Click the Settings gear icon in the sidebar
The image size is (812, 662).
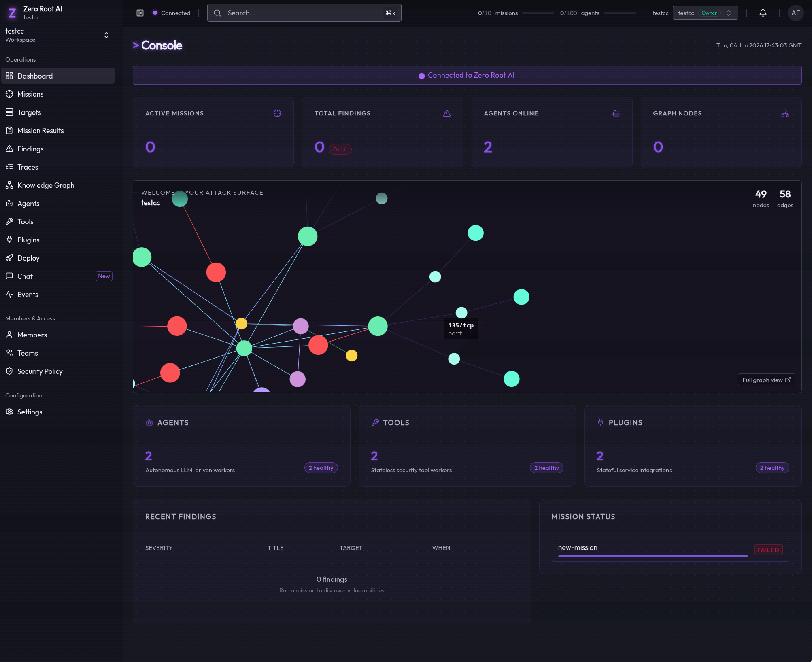pyautogui.click(x=9, y=412)
